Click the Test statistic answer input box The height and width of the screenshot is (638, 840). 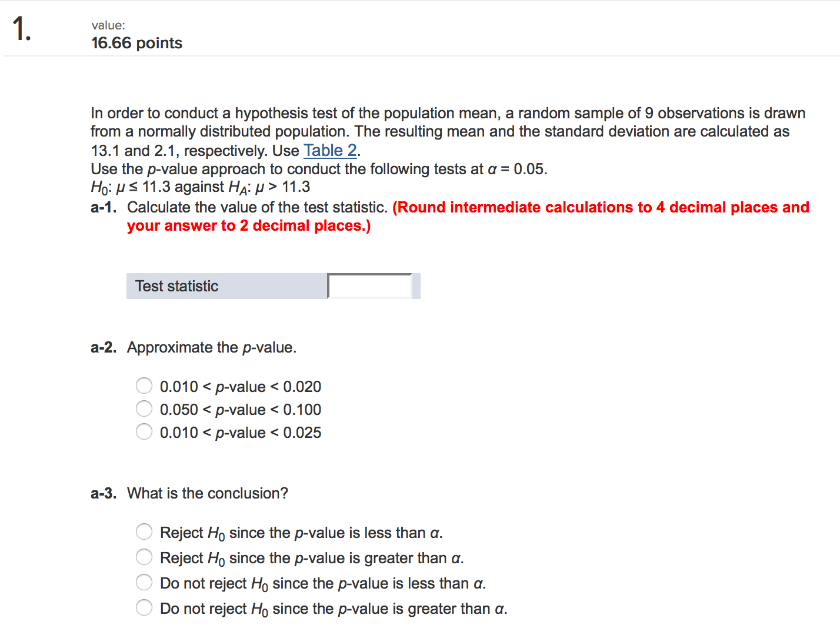tap(369, 286)
